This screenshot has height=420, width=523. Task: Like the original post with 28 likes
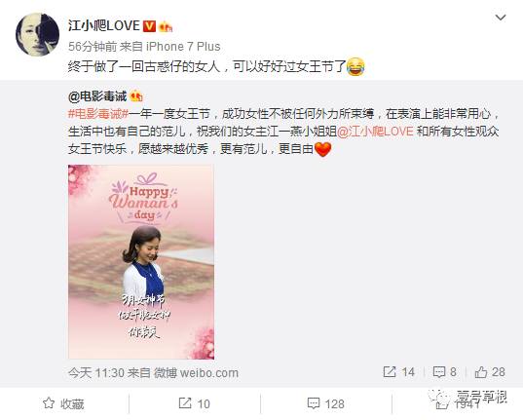pyautogui.click(x=490, y=372)
